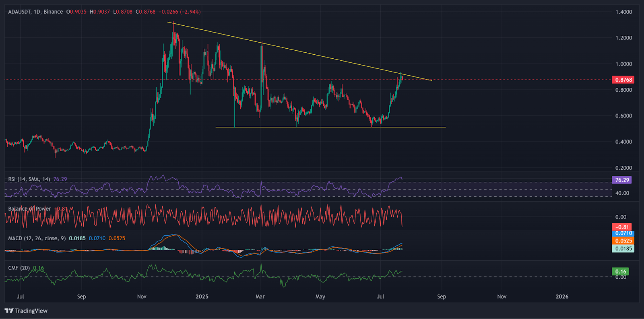
Task: Open the MACD (12, 26, close, 9) legend
Action: (37, 238)
